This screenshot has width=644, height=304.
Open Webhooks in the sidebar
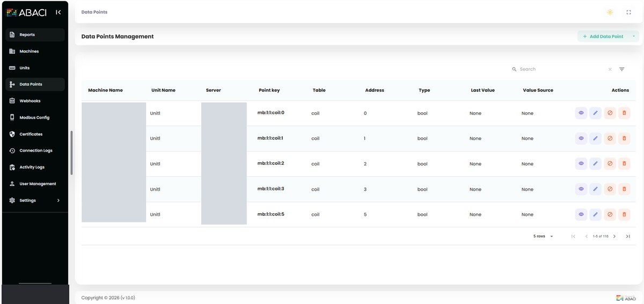point(35,101)
